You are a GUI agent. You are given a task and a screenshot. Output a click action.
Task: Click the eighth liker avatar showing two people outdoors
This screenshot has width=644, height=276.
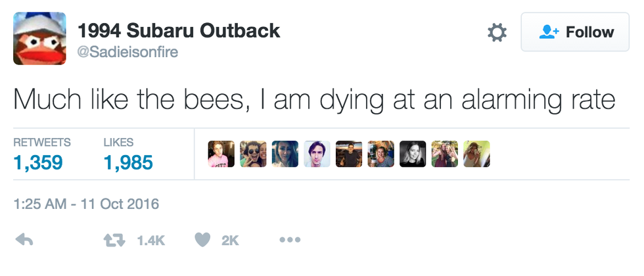point(445,154)
